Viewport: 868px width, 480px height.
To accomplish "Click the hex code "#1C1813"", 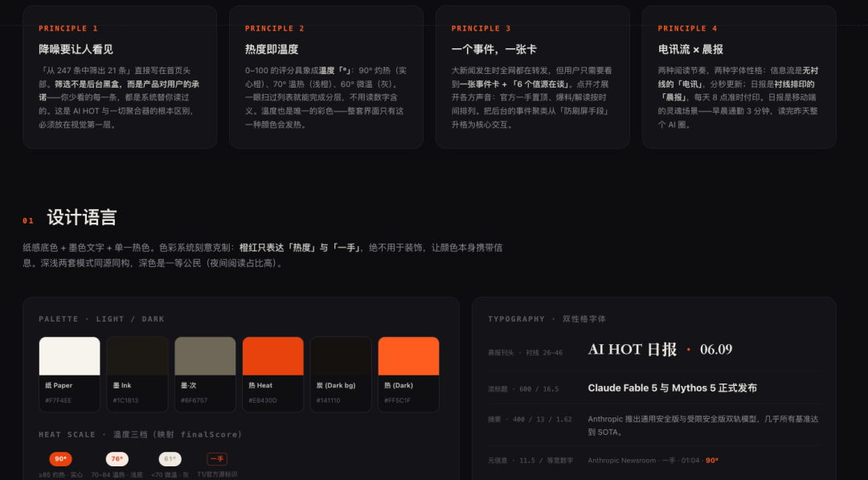I will [125, 400].
